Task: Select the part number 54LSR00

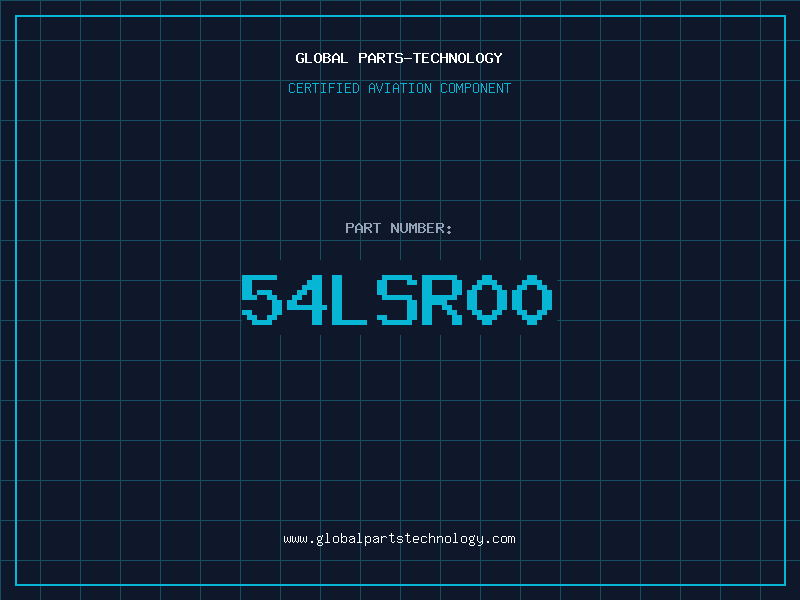Action: [x=397, y=300]
